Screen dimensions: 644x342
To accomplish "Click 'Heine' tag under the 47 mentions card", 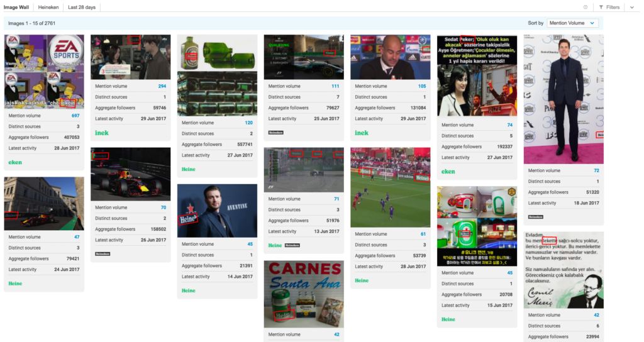I will tap(15, 284).
